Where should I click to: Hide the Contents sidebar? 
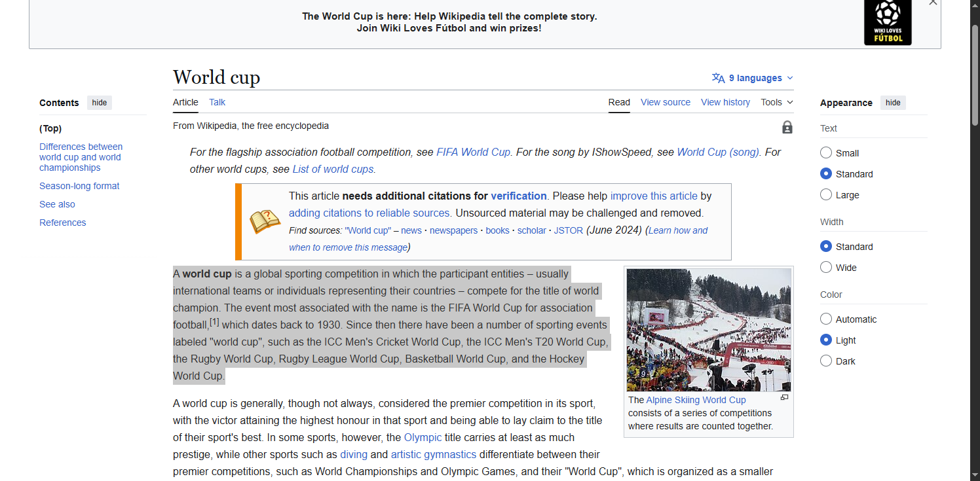click(x=100, y=103)
